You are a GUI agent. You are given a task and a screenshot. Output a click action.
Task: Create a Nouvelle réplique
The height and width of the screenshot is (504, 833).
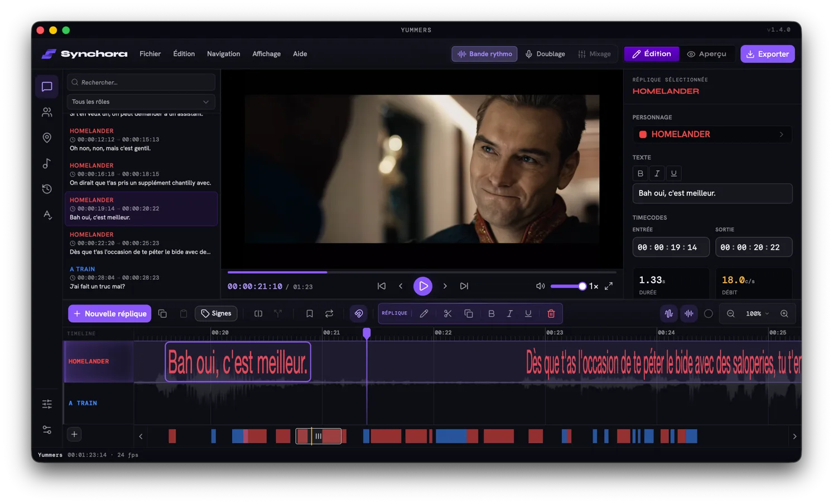click(110, 314)
